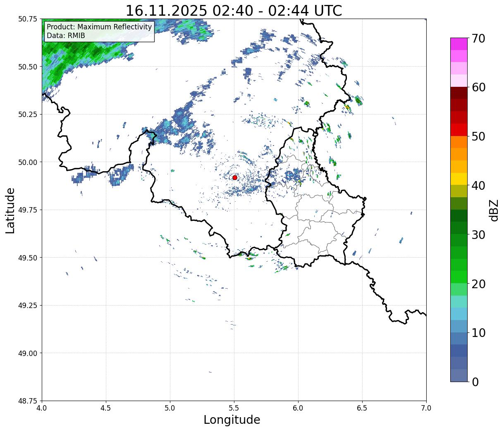Viewport: 504px width, 430px height.
Task: Click the light cyan swatch between 10 and 20 dBZ
Action: tap(459, 302)
